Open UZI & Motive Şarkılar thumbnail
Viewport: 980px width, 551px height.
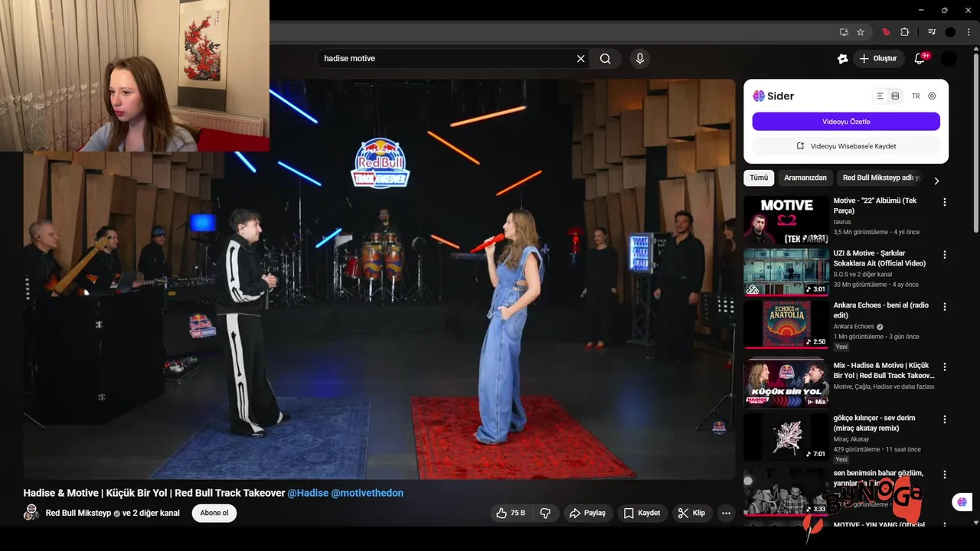point(786,272)
